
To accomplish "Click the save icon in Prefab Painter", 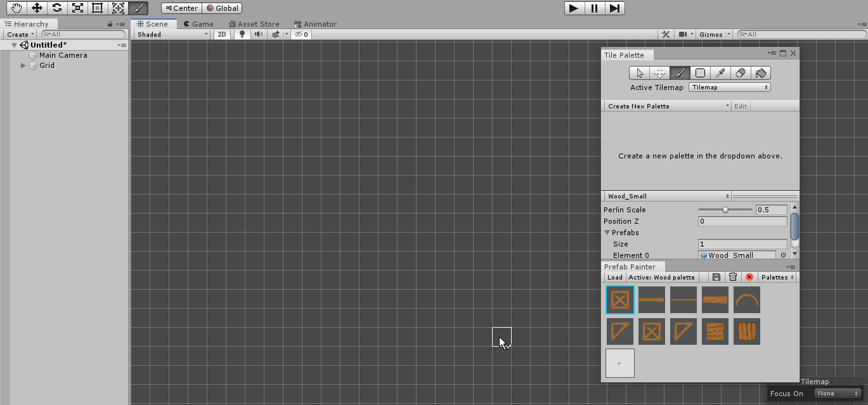I will point(716,277).
